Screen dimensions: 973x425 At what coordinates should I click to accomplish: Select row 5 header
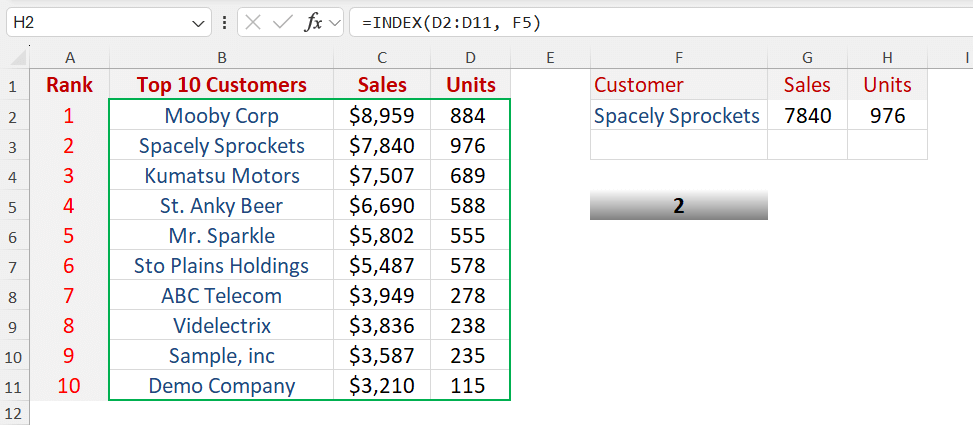coord(15,206)
